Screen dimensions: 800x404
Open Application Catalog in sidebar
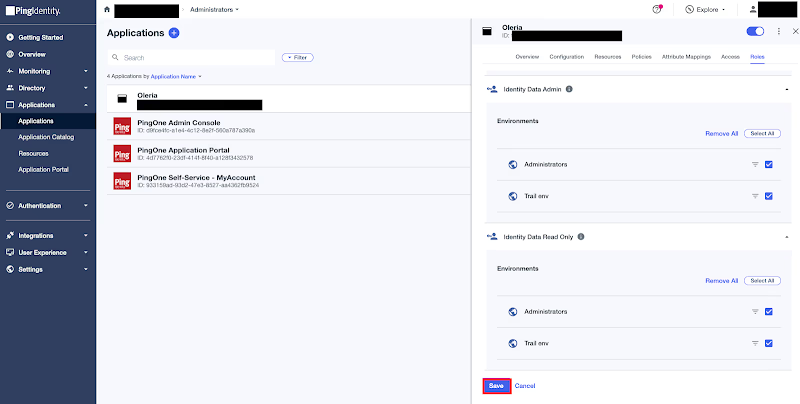(46, 137)
